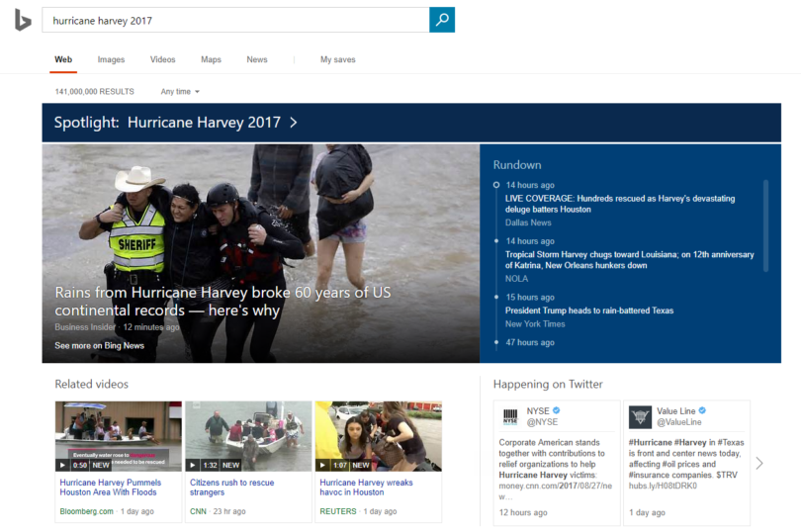This screenshot has height=532, width=801.
Task: Click the search input field
Action: (237, 20)
